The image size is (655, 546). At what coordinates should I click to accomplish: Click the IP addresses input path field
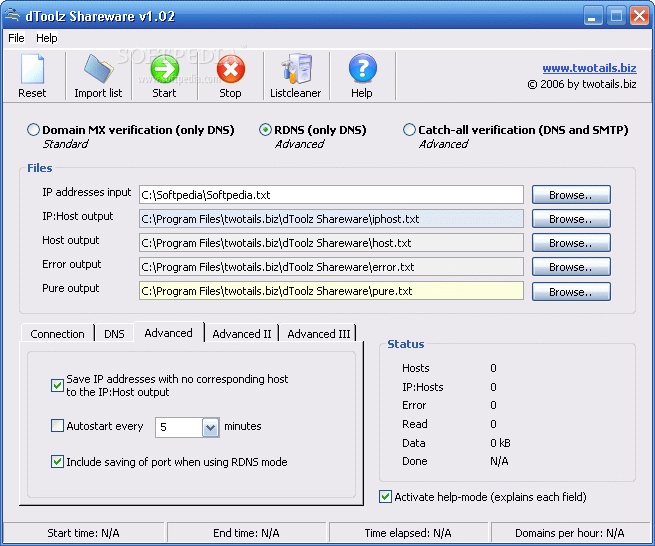(x=331, y=195)
